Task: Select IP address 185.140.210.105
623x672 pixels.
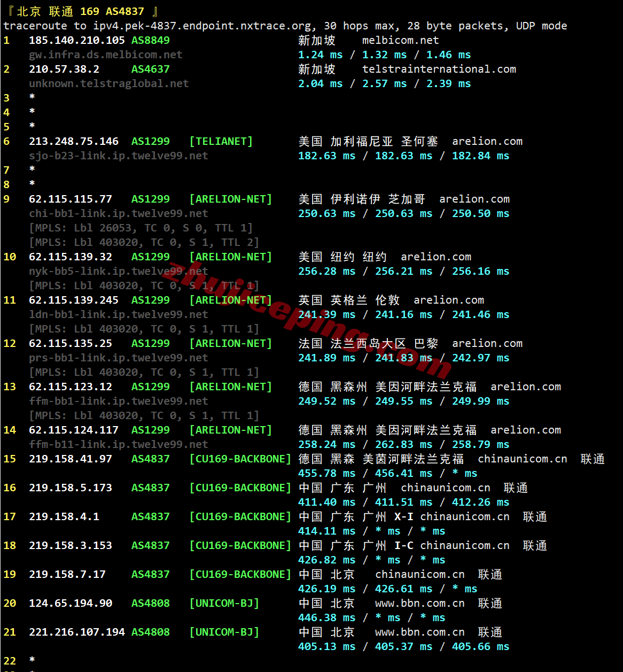Action: tap(77, 40)
